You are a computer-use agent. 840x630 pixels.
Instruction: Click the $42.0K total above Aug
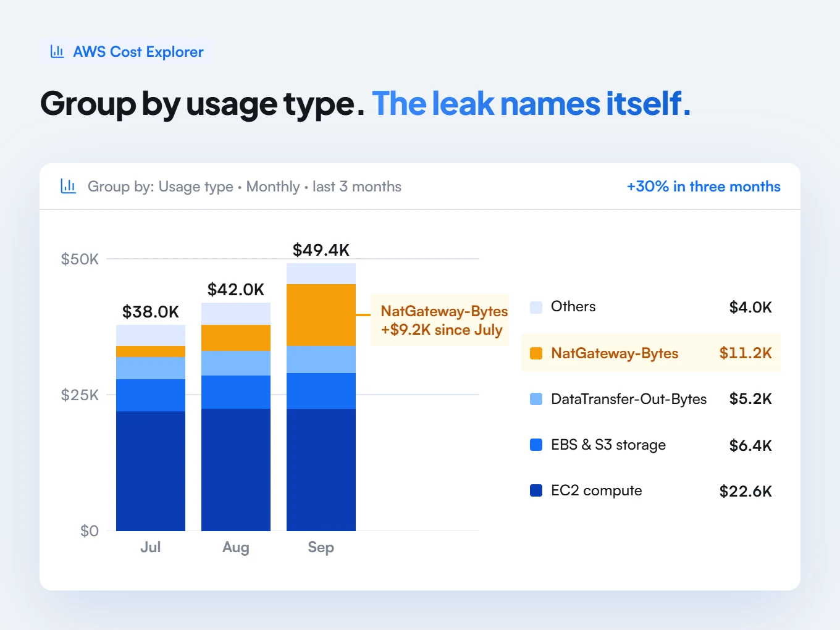click(236, 290)
